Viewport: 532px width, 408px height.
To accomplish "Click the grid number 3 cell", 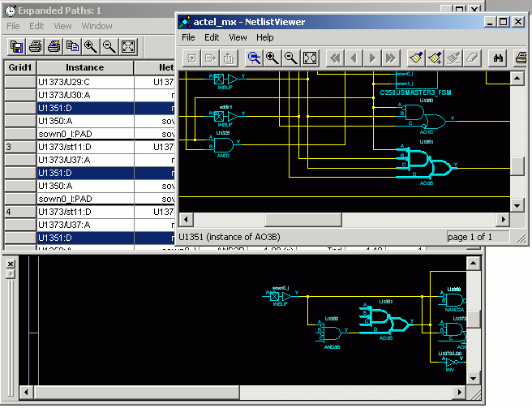I will click(x=20, y=147).
